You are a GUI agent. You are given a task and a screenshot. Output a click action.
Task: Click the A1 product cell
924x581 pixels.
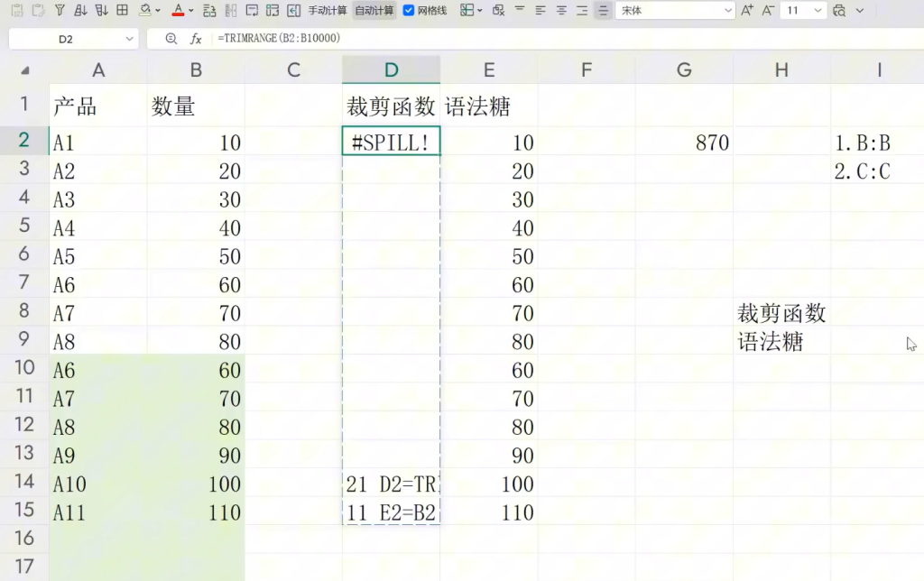point(98,142)
